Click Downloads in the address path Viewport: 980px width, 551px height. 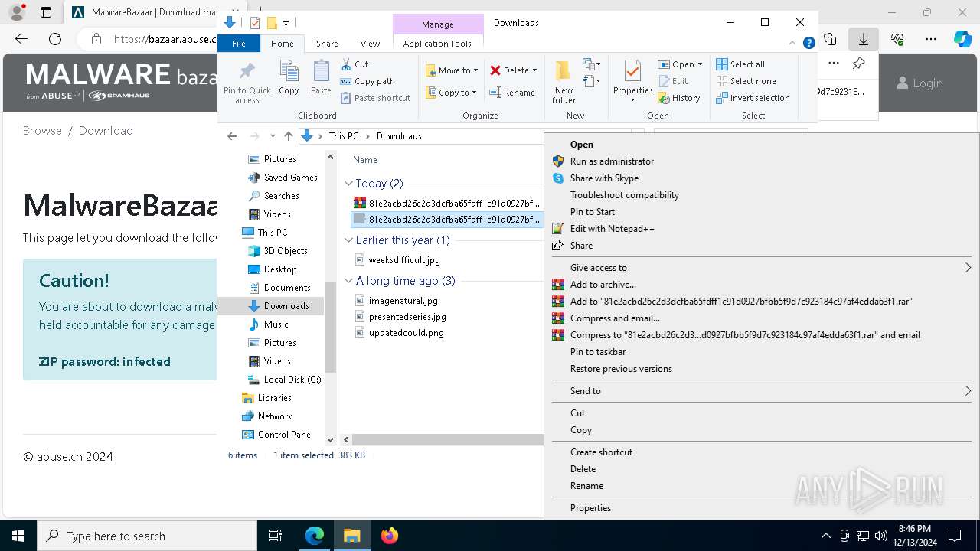click(x=399, y=136)
